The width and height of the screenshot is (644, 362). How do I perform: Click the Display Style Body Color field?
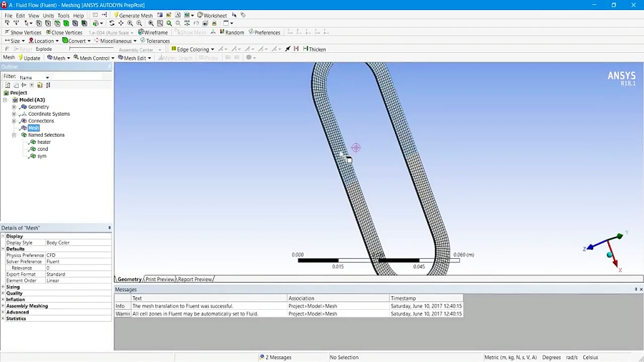tap(78, 243)
